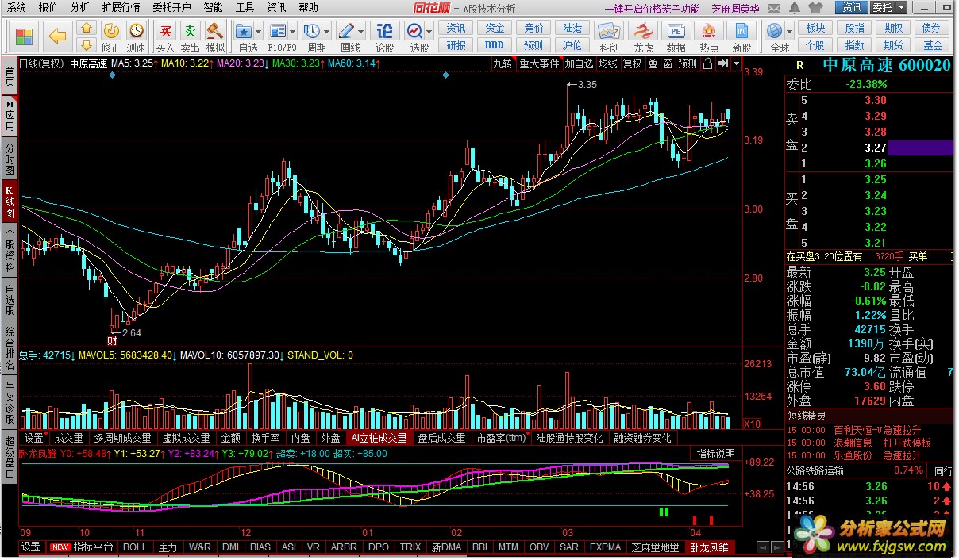The image size is (959, 560).
Task: Open the 新股 IPO icon
Action: [x=742, y=31]
